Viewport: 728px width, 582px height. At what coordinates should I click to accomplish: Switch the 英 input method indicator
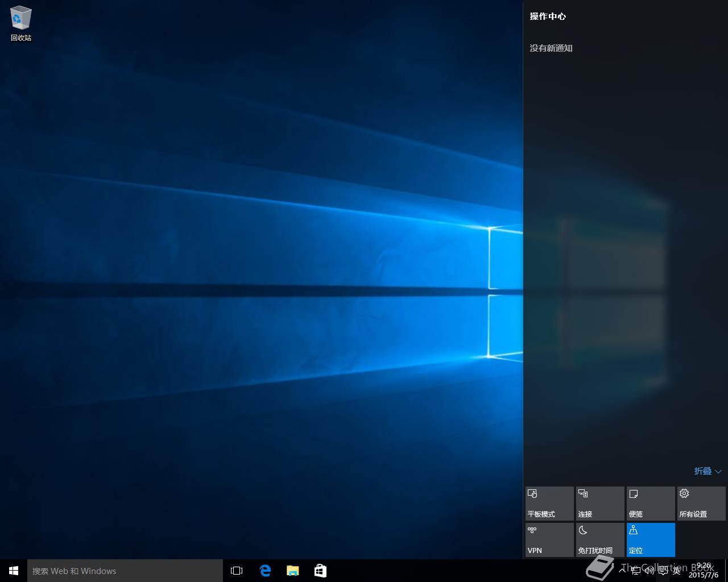677,571
